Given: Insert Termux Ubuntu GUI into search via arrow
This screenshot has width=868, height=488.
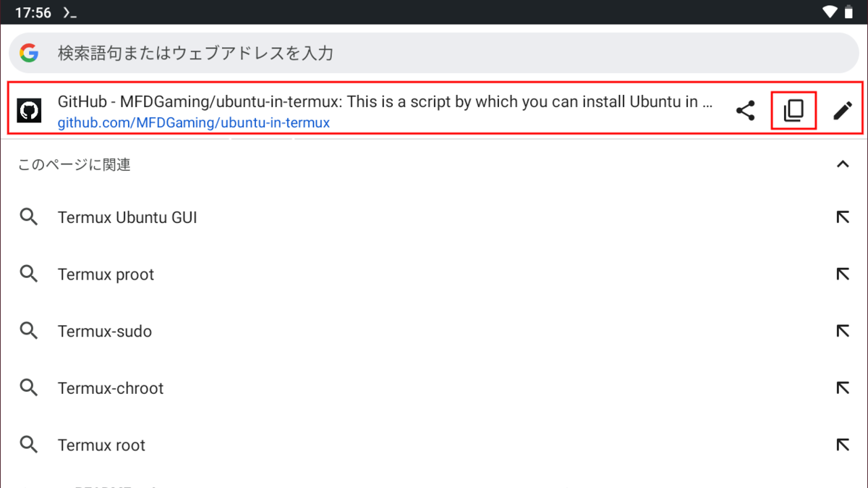Looking at the screenshot, I should [x=843, y=217].
